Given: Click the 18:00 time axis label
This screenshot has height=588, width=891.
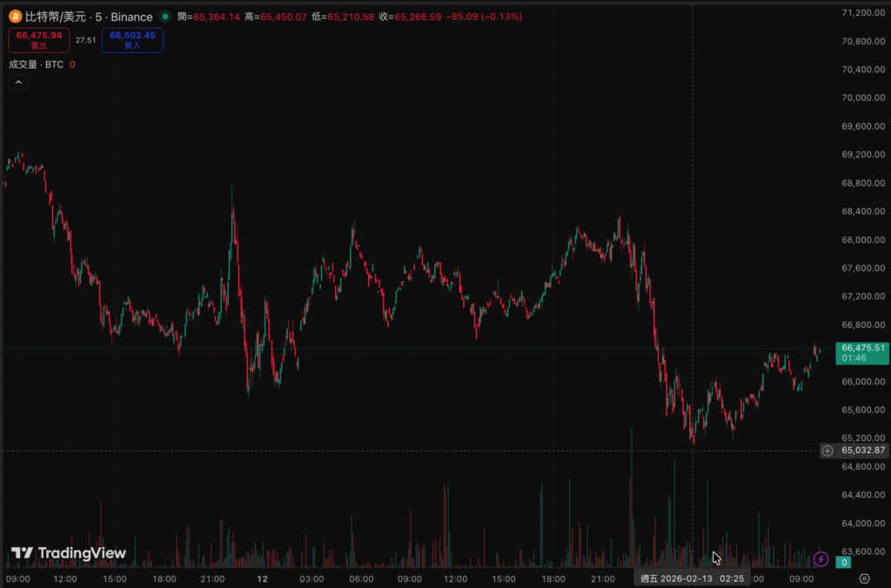Looking at the screenshot, I should pos(164,578).
